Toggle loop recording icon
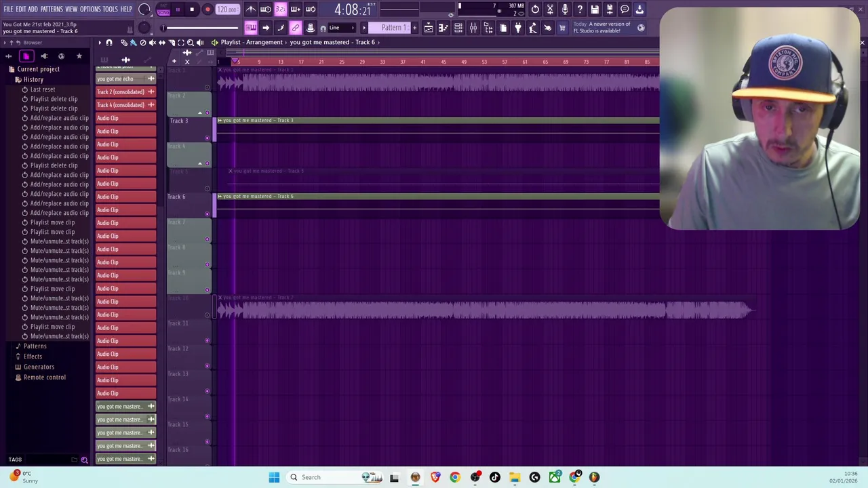This screenshot has height=488, width=868. [311, 9]
